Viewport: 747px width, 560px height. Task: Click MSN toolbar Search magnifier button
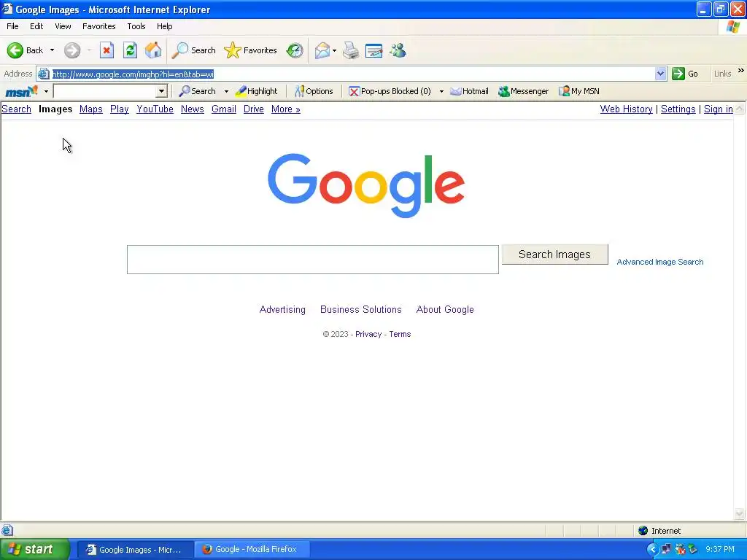[x=197, y=91]
